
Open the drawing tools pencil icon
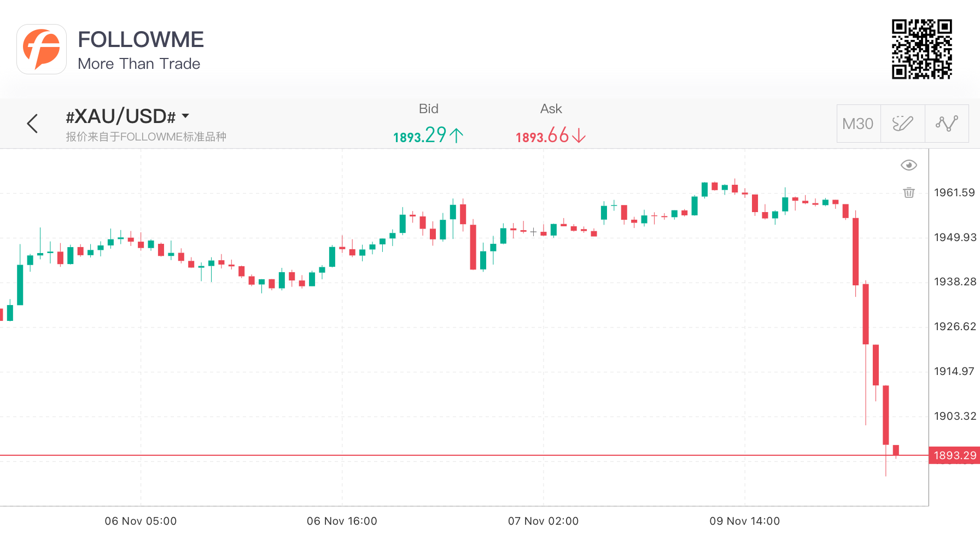pyautogui.click(x=902, y=124)
